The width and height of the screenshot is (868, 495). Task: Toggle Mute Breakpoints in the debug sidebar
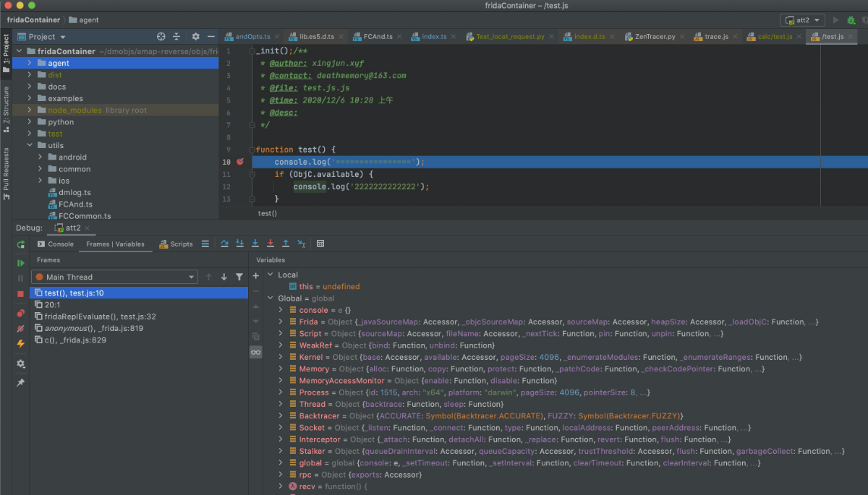tap(20, 328)
